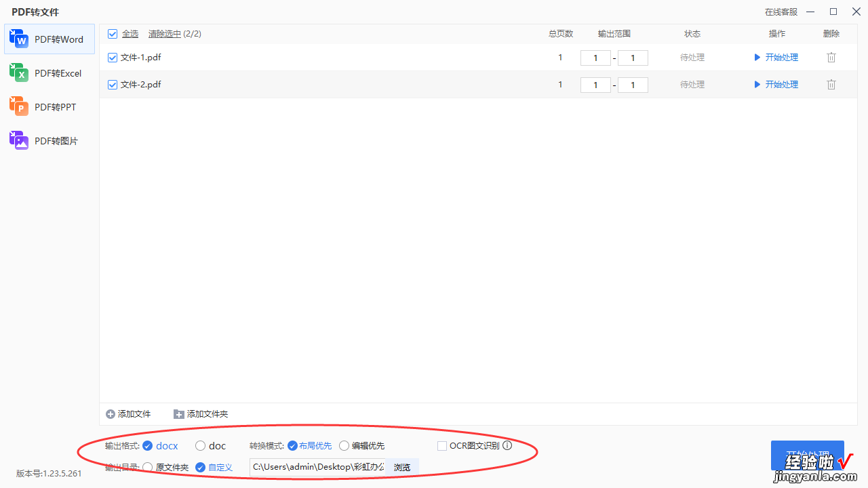The image size is (868, 488).
Task: Click 添加文件夹 to add a folder
Action: point(208,414)
